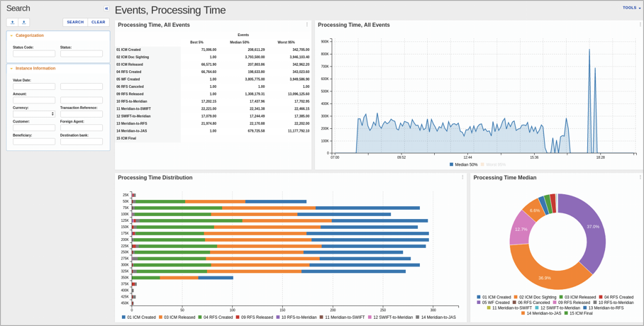Toggle 11 Meridian-to-SWIFT in bar chart legend
Screen dimensions: 644x326
[342, 317]
